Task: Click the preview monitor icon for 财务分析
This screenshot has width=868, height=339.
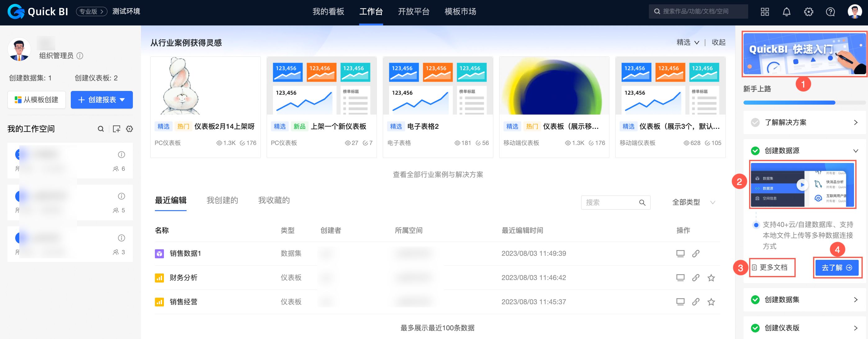Action: pyautogui.click(x=680, y=277)
